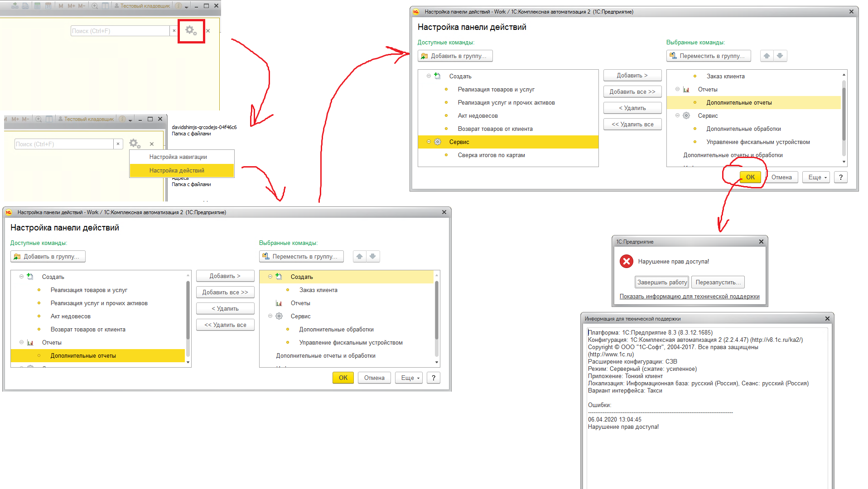Toggle the panels layout icon in top toolbar
This screenshot has width=868, height=489.
pyautogui.click(x=105, y=6)
